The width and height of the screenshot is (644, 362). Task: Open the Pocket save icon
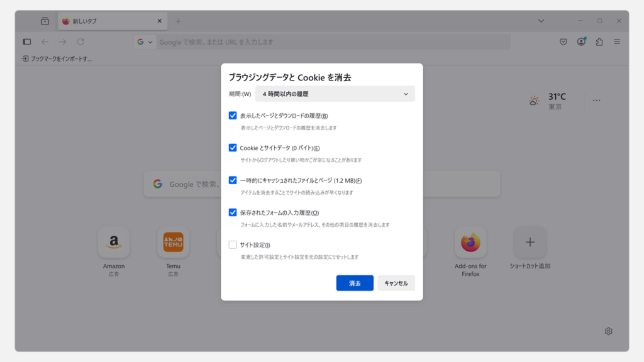(x=563, y=42)
